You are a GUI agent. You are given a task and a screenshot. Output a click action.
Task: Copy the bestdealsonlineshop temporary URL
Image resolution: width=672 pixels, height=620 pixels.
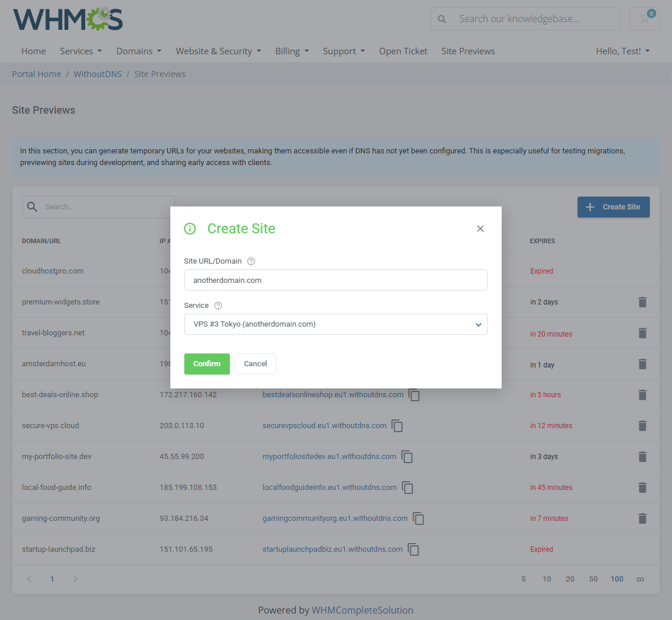pos(415,395)
